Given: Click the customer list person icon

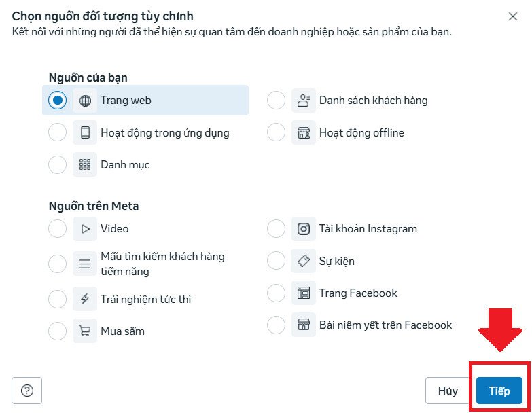Looking at the screenshot, I should [x=304, y=101].
